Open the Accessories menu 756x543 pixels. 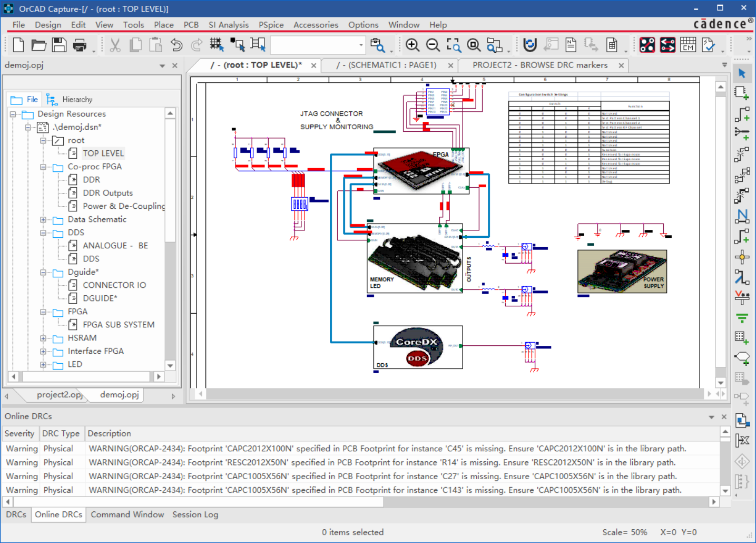coord(316,25)
